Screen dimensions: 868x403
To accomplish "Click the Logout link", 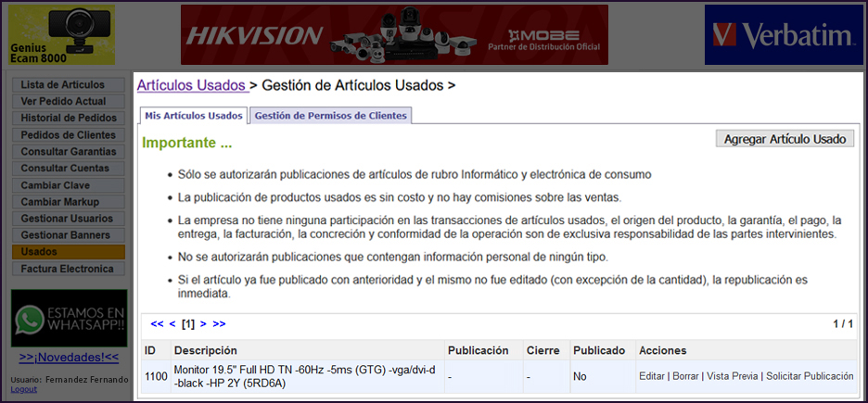I will point(24,389).
